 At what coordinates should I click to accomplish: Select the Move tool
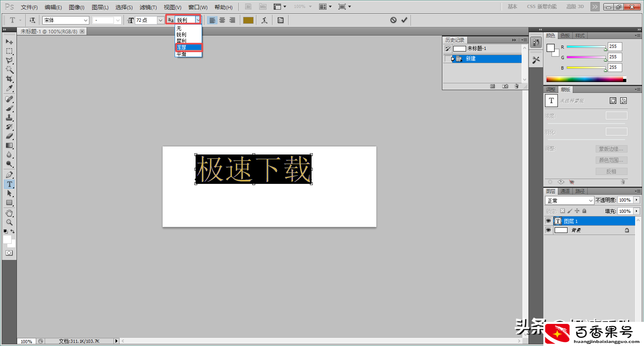point(9,41)
